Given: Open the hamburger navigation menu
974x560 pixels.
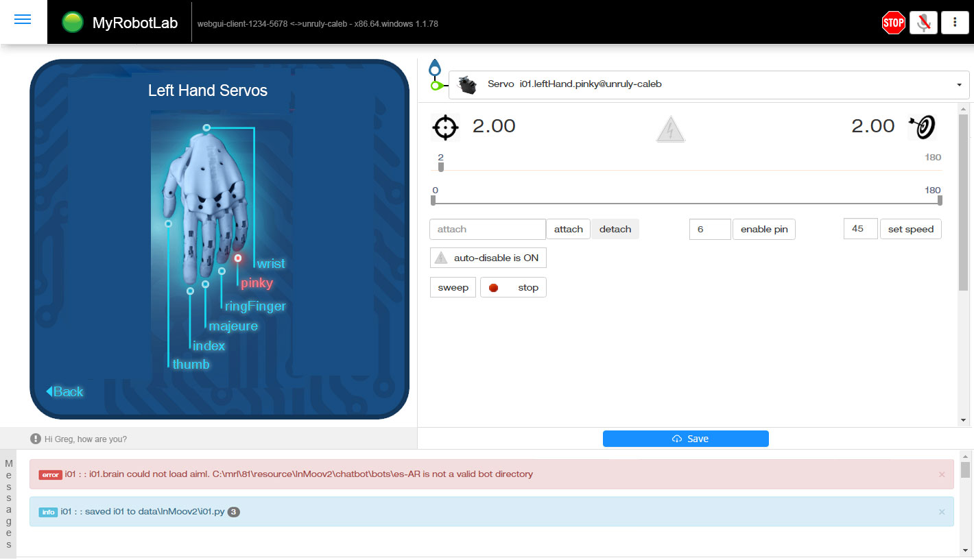Looking at the screenshot, I should click(23, 20).
